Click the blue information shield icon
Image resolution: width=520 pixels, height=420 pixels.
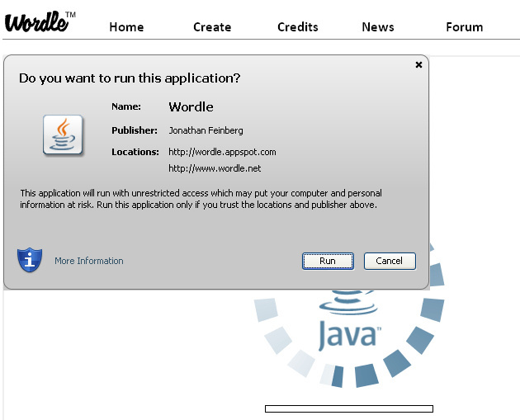tap(30, 260)
